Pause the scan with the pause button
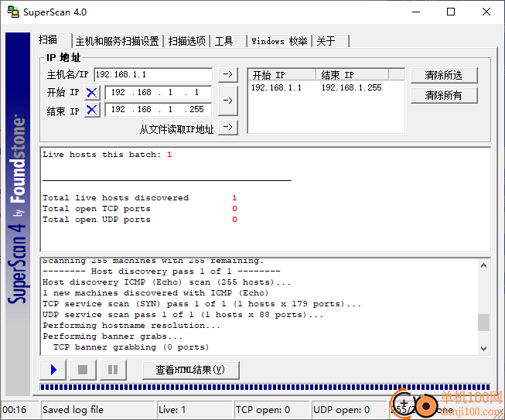Image resolution: width=505 pixels, height=420 pixels. click(x=113, y=370)
